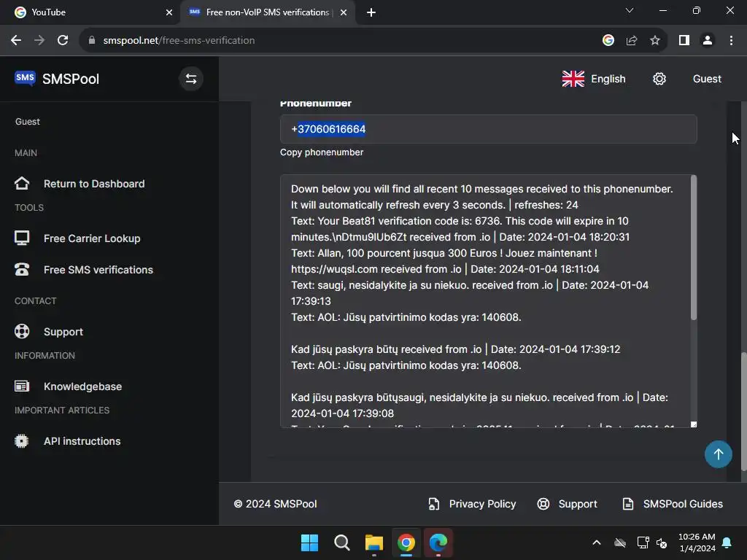The width and height of the screenshot is (747, 560).
Task: Click the Google icon in address bar
Action: tap(608, 41)
